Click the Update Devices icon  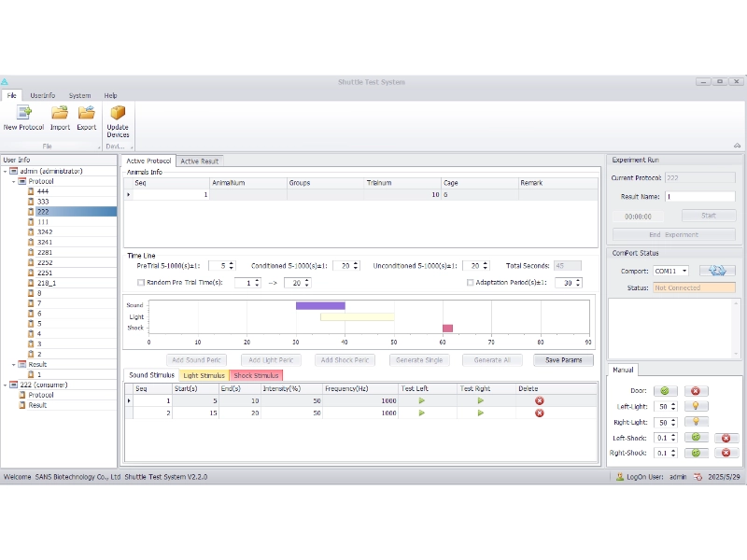tap(118, 113)
